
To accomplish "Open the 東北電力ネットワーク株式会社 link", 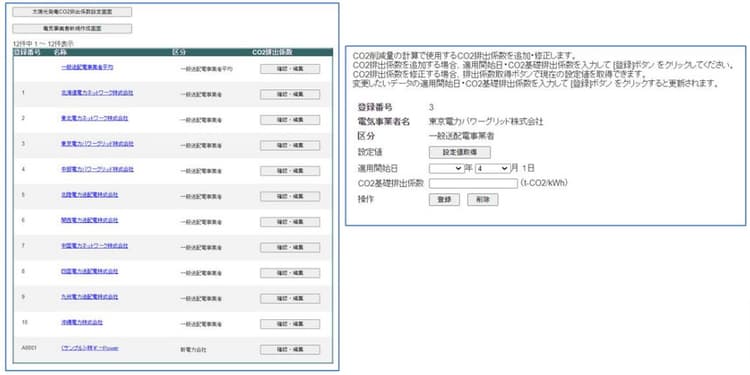I will coord(95,118).
